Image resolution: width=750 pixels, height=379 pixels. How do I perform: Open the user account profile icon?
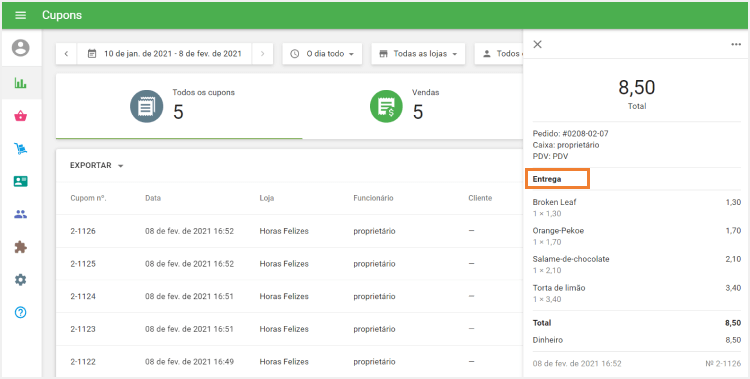(21, 48)
